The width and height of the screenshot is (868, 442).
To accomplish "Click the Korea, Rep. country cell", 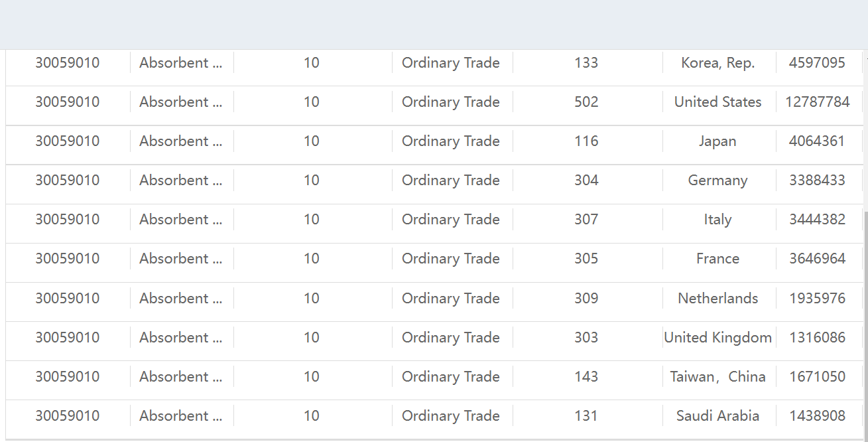I will (717, 63).
